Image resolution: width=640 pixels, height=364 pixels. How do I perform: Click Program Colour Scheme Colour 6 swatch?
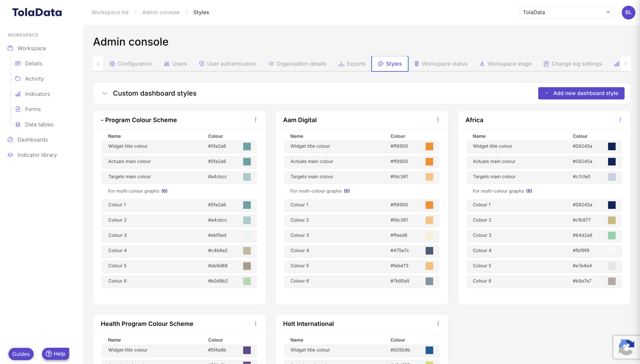click(247, 281)
